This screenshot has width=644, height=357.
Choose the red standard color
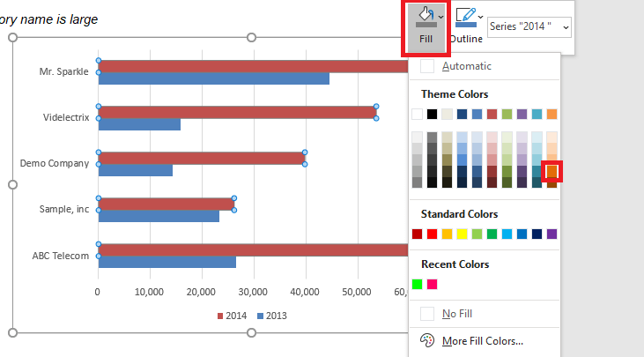[x=432, y=234]
